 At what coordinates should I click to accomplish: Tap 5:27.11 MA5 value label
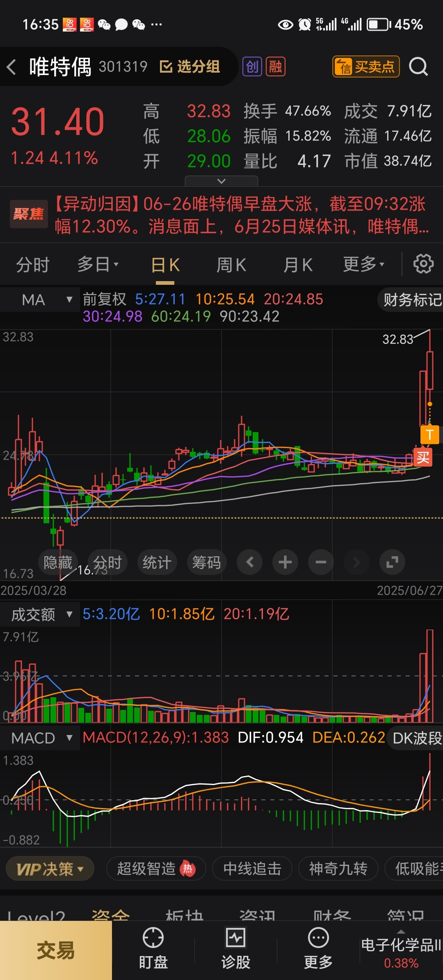pos(160,299)
